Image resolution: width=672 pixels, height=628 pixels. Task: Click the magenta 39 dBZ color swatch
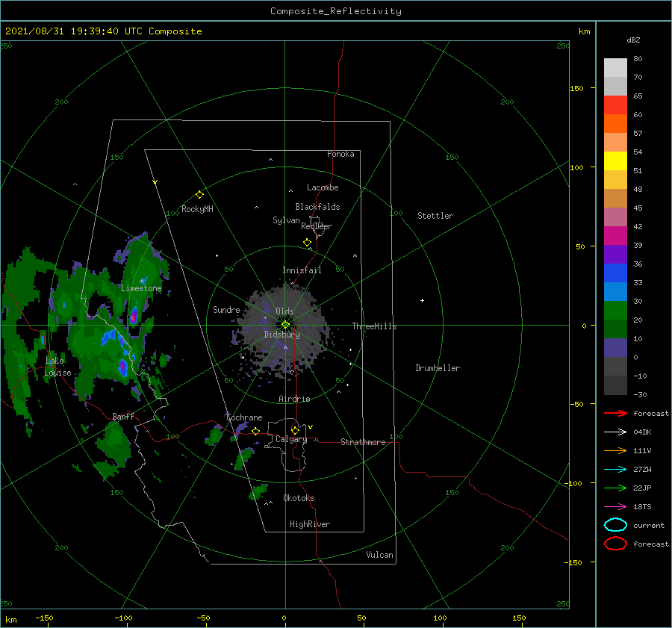pos(615,235)
